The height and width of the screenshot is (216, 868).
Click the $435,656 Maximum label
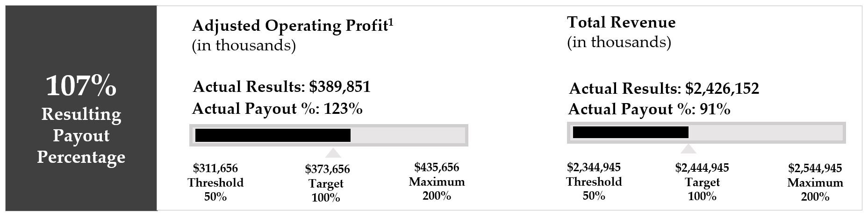(x=437, y=181)
